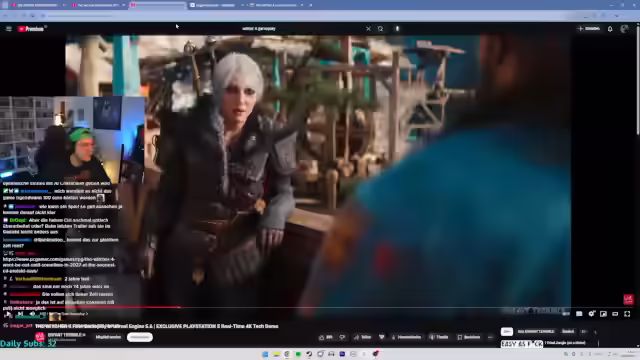Enable the miniplayer mode
This screenshot has height=360, width=640.
pyautogui.click(x=603, y=314)
